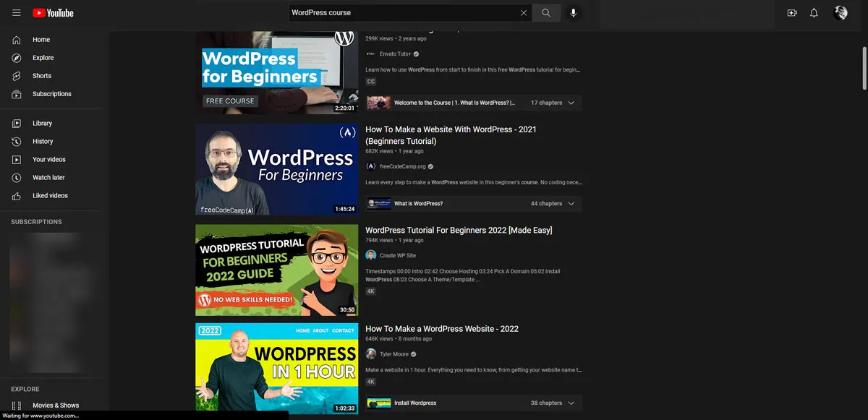Visit the freeCodeCamp.org channel name
The height and width of the screenshot is (420, 868).
403,166
